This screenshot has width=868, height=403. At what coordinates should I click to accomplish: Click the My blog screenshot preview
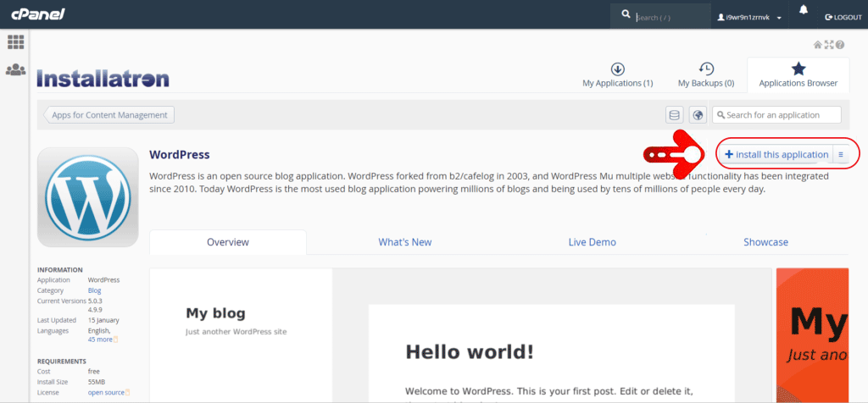(460, 335)
